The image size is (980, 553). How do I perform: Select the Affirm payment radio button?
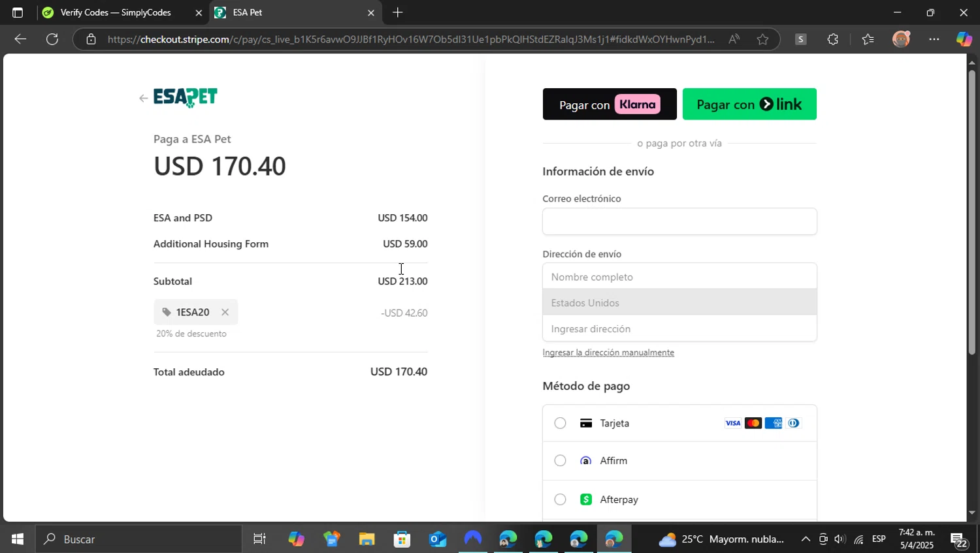tap(560, 460)
